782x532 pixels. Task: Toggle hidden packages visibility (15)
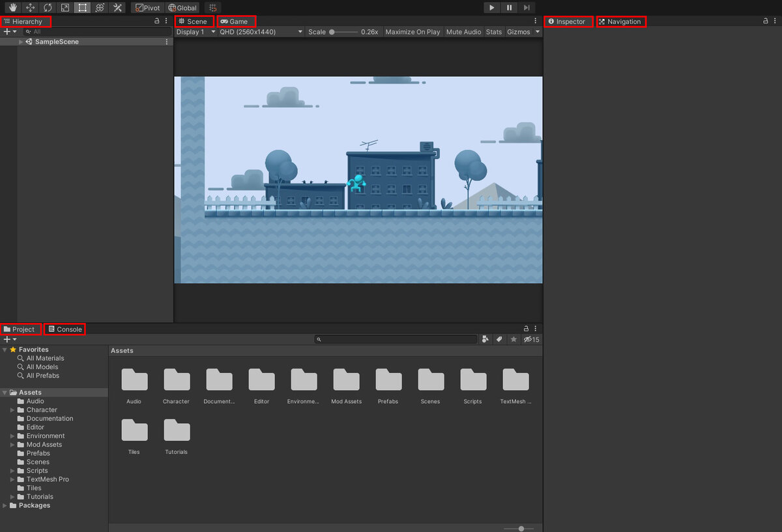pyautogui.click(x=532, y=339)
